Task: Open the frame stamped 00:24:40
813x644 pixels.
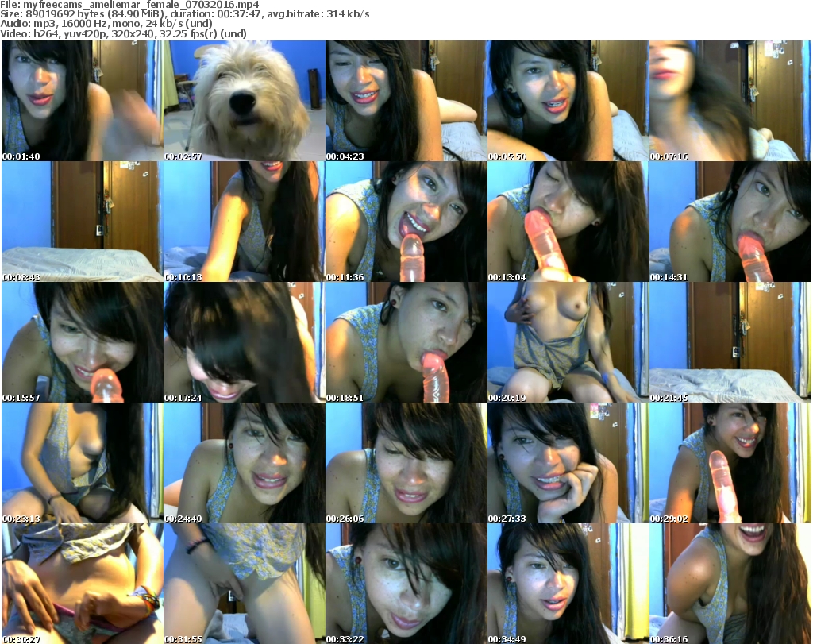Action: (245, 463)
